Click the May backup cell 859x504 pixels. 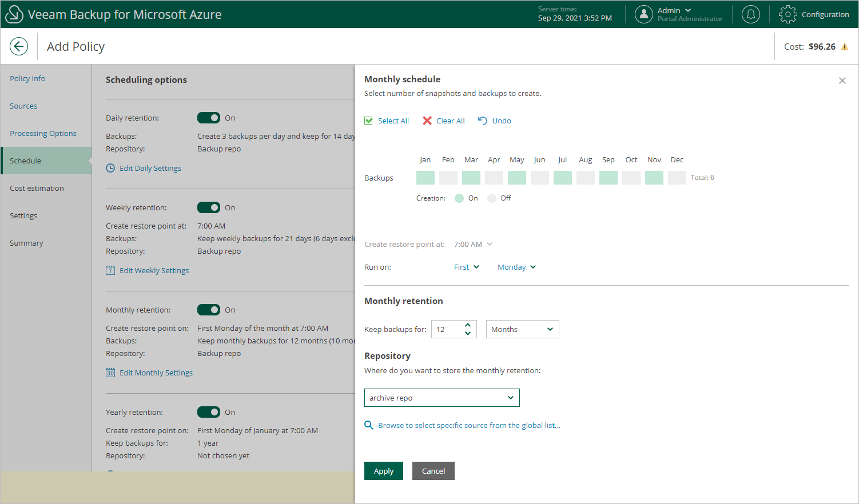tap(517, 178)
